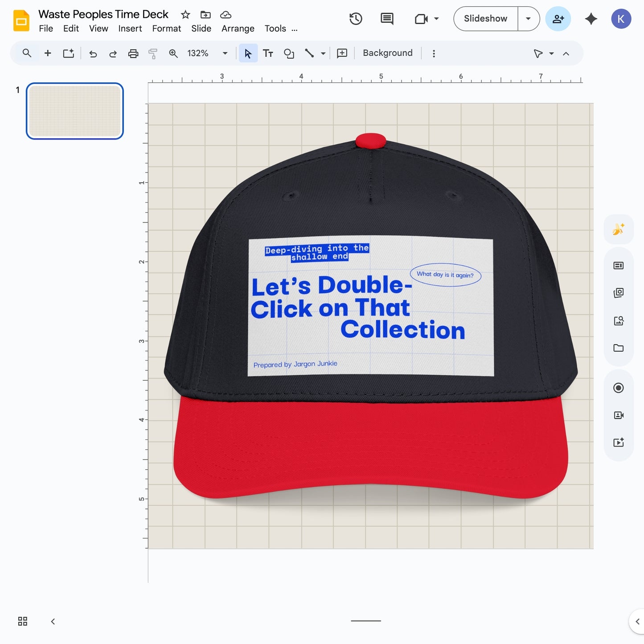Open the toolbar more options
Image resolution: width=644 pixels, height=644 pixels.
click(434, 53)
